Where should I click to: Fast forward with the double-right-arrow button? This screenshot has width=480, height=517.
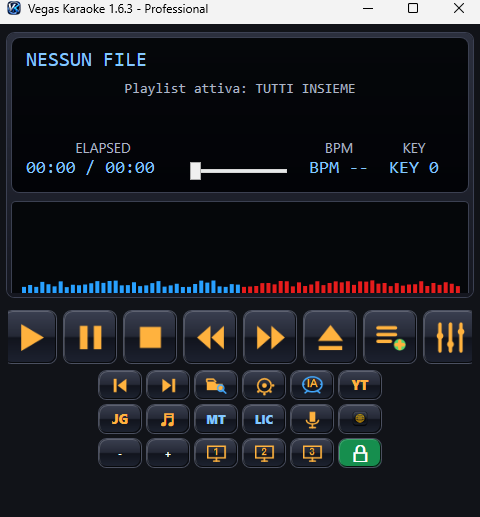(x=270, y=337)
